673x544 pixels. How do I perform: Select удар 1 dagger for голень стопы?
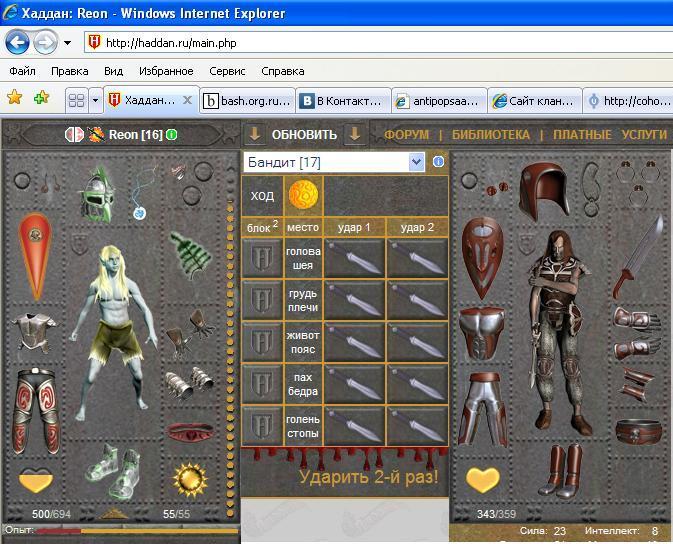tap(355, 426)
